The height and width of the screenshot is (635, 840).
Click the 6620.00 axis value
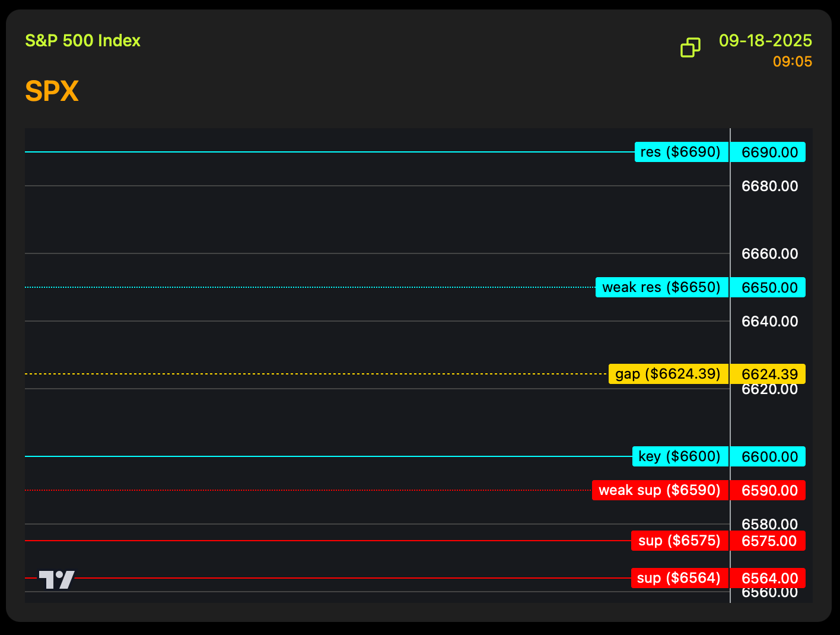coord(770,390)
